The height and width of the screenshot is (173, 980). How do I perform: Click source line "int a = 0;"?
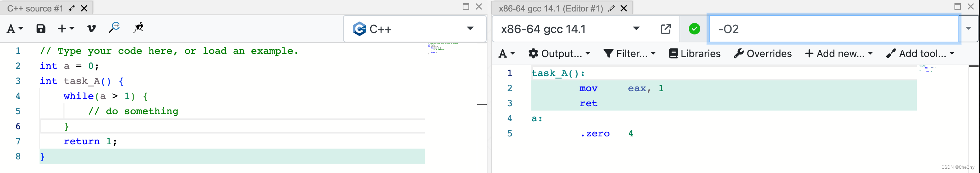(70, 66)
